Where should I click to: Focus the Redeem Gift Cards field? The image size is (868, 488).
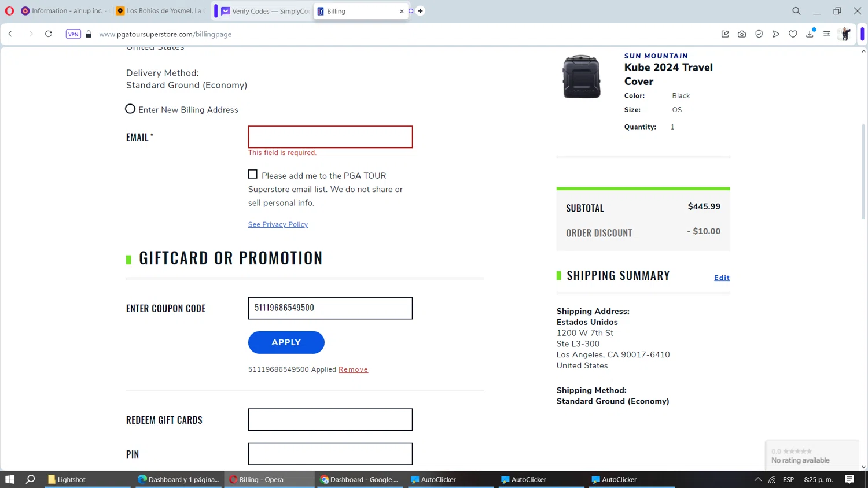point(330,420)
